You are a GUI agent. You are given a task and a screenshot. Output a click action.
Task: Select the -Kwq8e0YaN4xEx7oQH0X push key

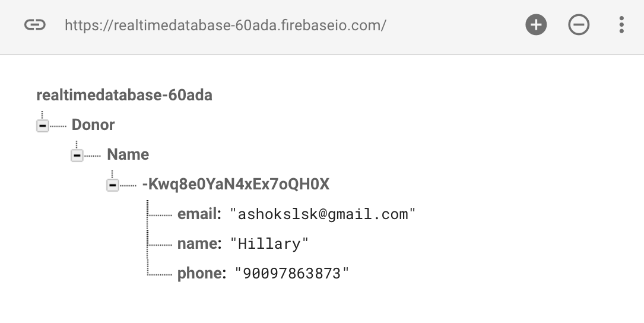click(x=236, y=184)
